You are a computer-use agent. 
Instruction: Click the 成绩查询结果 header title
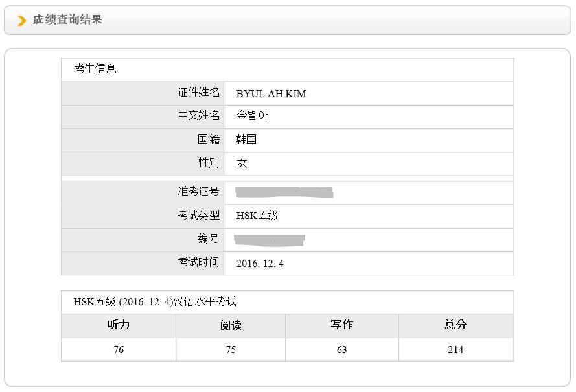point(67,20)
